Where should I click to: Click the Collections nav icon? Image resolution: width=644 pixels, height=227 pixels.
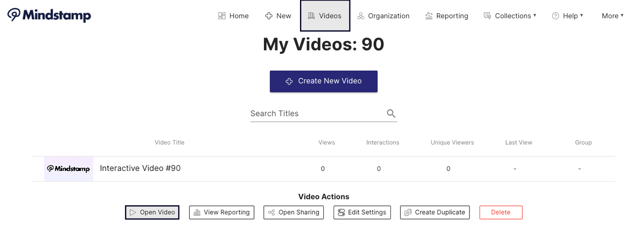click(487, 16)
